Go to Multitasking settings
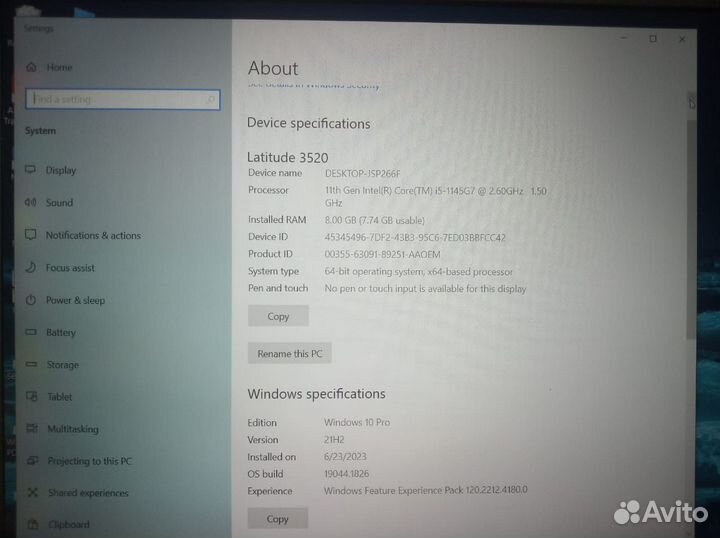Viewport: 720px width, 538px height. pos(73,429)
